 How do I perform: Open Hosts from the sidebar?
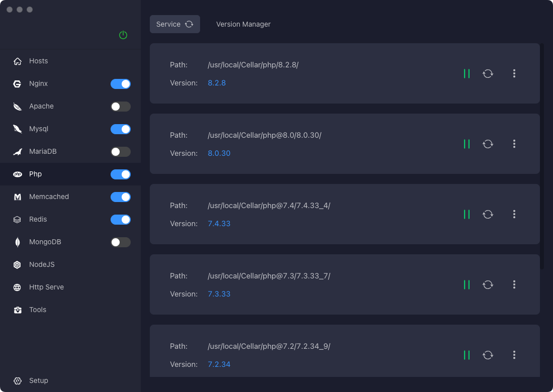(70, 61)
